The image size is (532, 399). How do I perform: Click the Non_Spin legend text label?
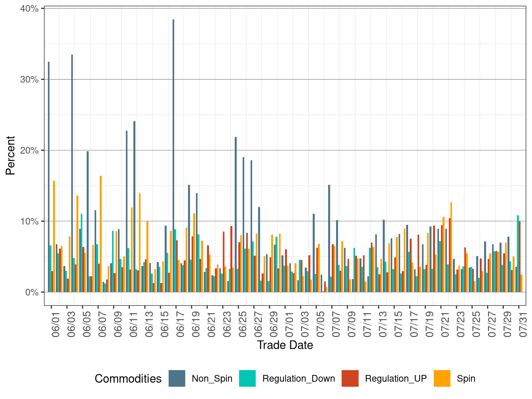coord(212,378)
